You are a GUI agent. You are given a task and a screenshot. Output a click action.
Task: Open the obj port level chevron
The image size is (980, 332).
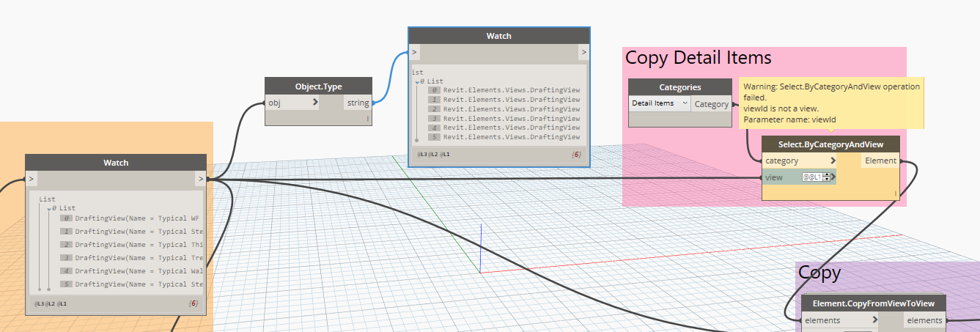point(315,103)
